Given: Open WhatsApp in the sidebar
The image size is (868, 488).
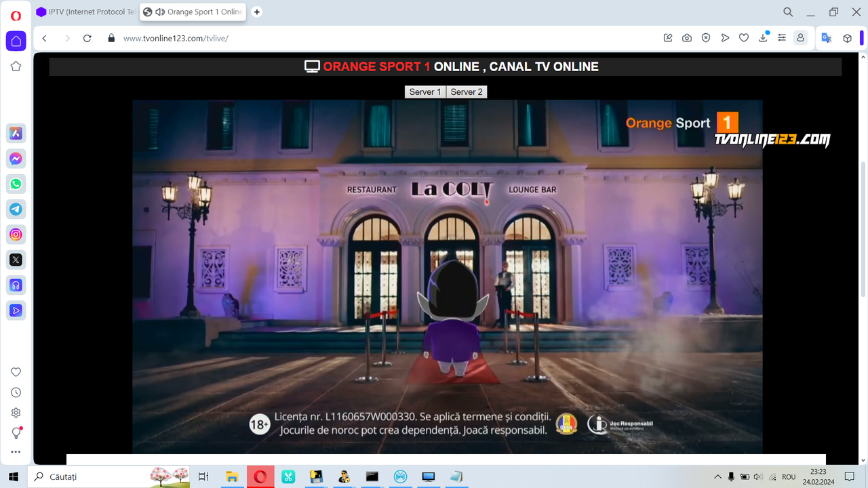Looking at the screenshot, I should coord(16,184).
